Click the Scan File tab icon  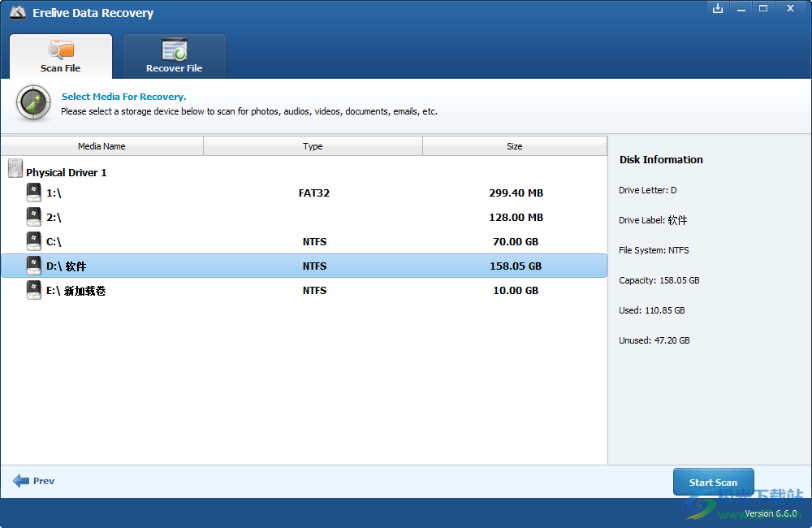coord(60,50)
